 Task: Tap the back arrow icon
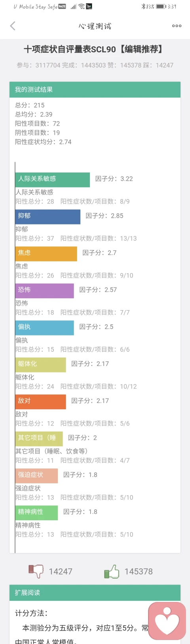[13, 26]
